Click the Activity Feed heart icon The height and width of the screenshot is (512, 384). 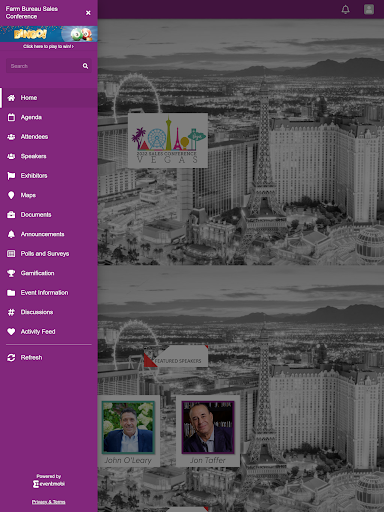point(11,332)
